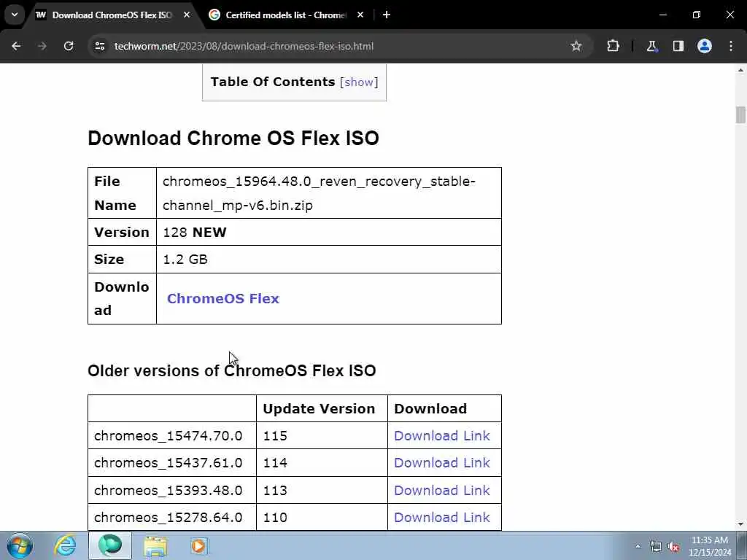Viewport: 747px width, 560px height.
Task: Select the chromeos_15278.64.0 cell
Action: click(x=172, y=518)
